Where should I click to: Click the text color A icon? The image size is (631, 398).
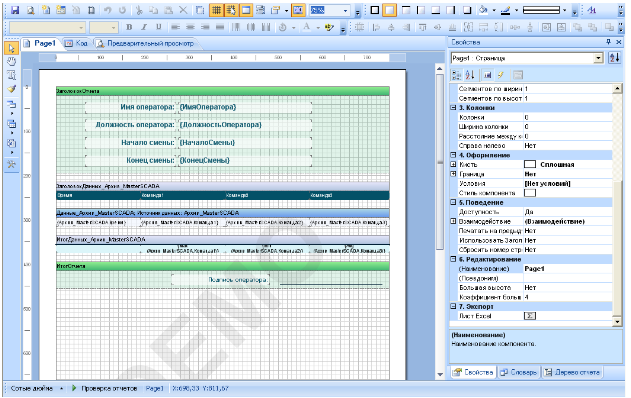click(x=307, y=27)
